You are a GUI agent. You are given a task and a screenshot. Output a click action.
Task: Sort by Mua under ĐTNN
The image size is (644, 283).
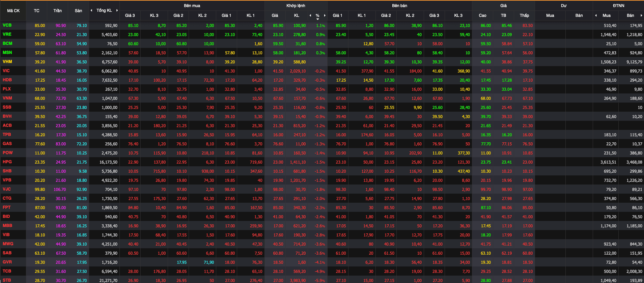607,16
